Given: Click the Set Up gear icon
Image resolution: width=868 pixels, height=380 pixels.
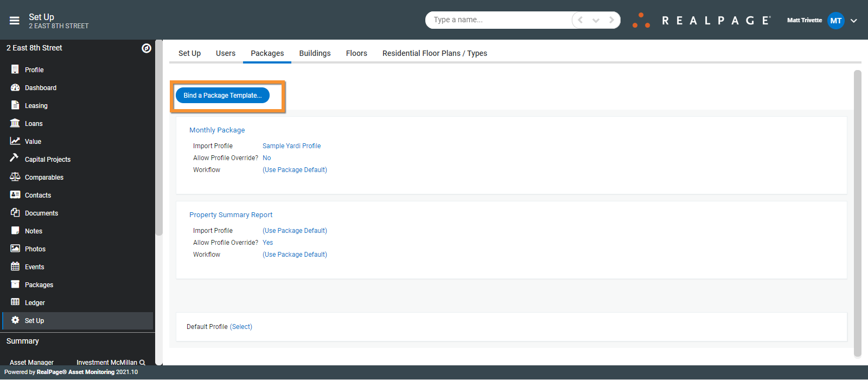Looking at the screenshot, I should (x=15, y=320).
